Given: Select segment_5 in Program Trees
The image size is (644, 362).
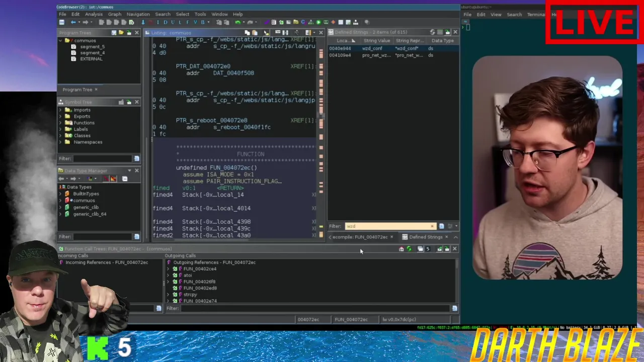Looking at the screenshot, I should point(92,47).
